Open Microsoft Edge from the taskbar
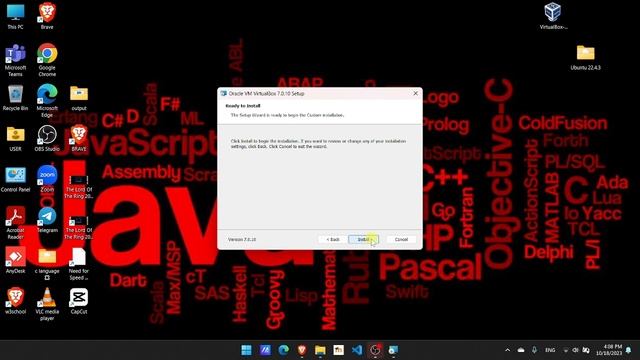This screenshot has height=360, width=640. pyautogui.click(x=284, y=350)
